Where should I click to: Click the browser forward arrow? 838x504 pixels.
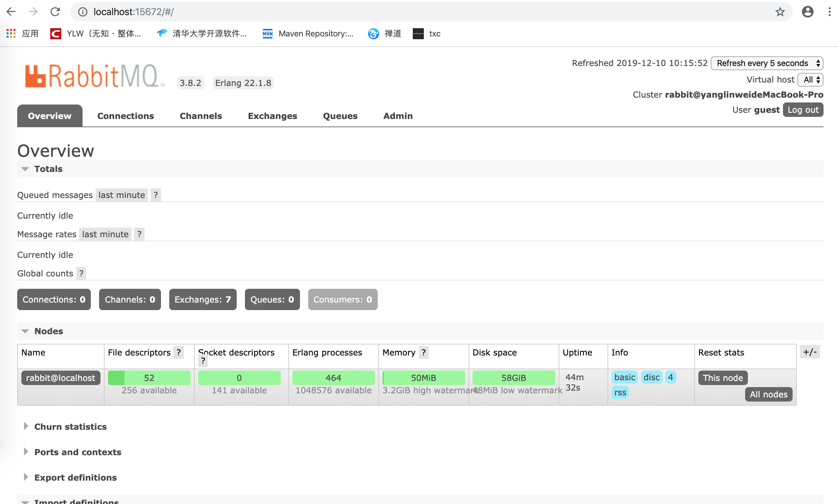(x=33, y=12)
